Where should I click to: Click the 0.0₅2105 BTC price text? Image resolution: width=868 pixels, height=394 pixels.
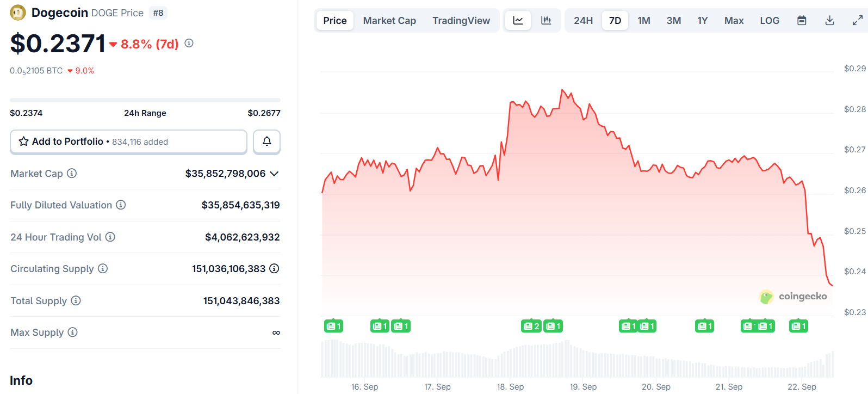coord(36,71)
